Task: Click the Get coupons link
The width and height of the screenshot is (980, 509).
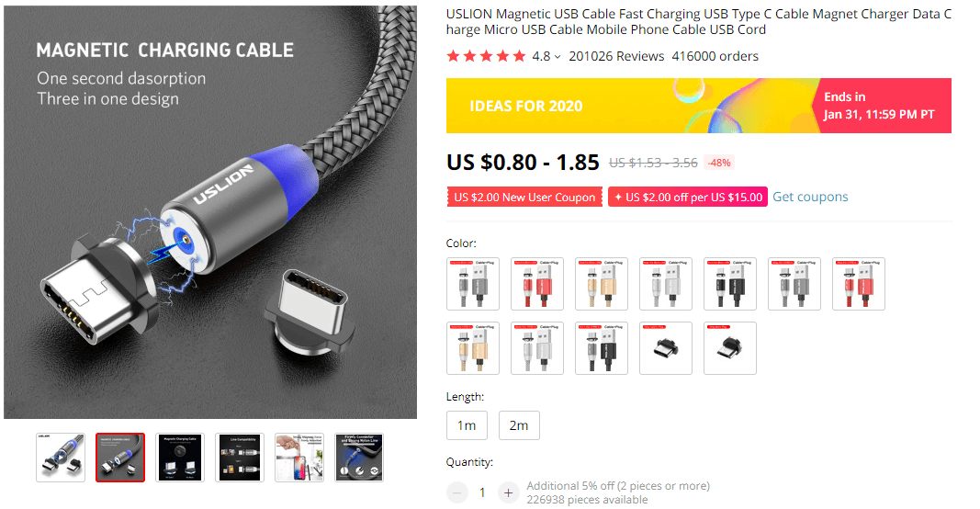Action: tap(810, 197)
